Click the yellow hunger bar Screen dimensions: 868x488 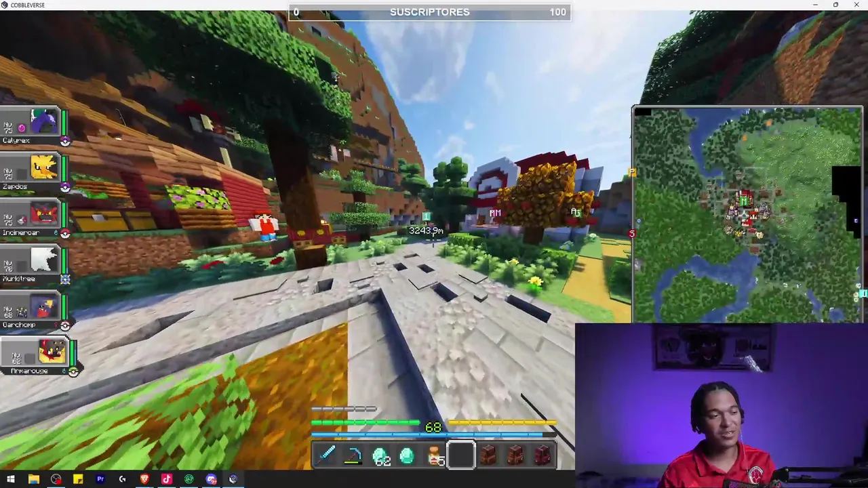pos(502,423)
